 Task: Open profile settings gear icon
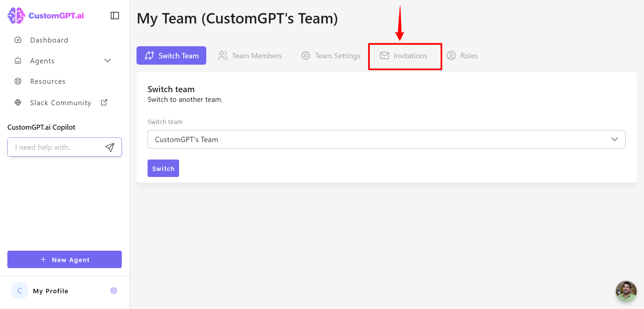(x=114, y=291)
